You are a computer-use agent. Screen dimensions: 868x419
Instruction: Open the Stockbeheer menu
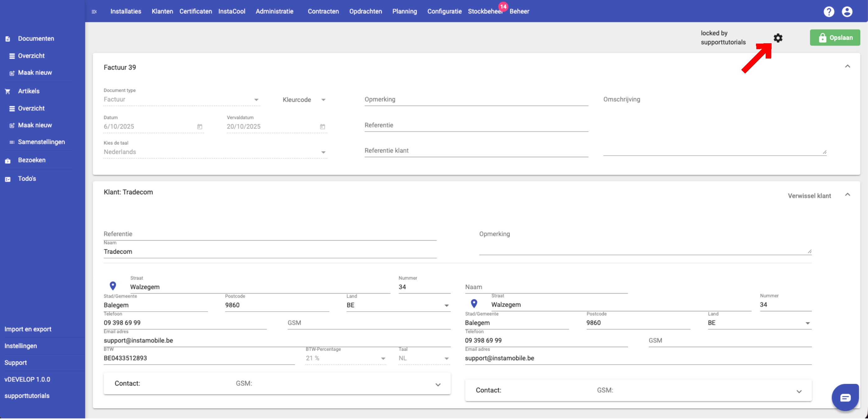[484, 12]
